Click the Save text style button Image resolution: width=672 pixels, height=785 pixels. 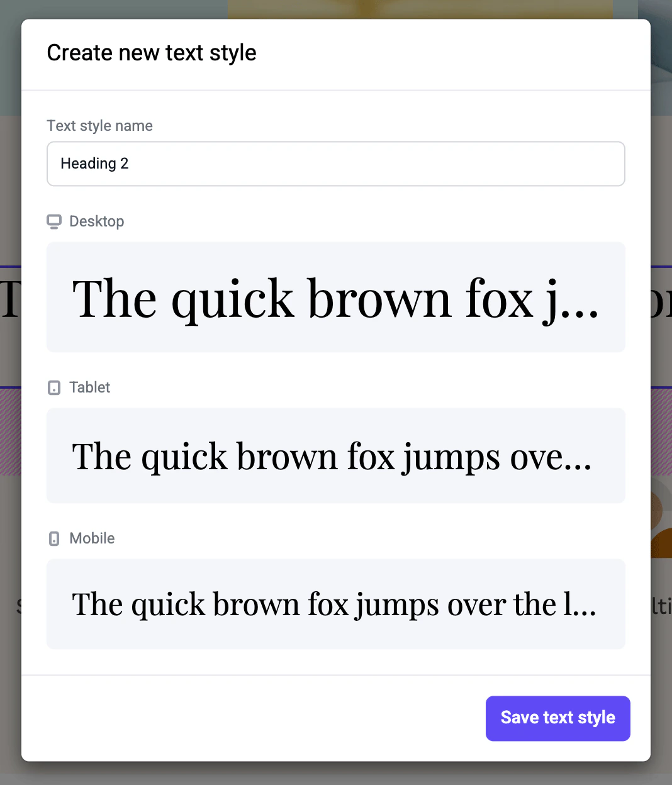point(557,718)
